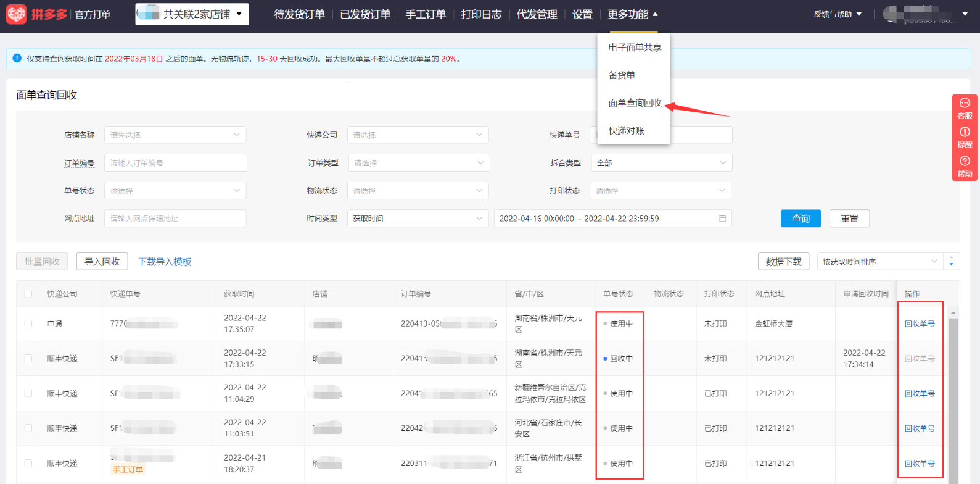
Task: Click the user avatar in top right
Action: coord(891,14)
